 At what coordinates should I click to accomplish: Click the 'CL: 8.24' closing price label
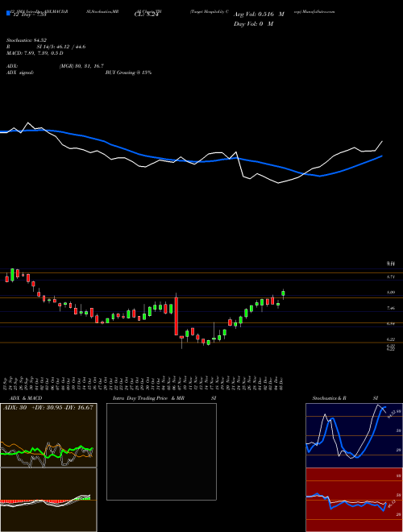pos(147,15)
